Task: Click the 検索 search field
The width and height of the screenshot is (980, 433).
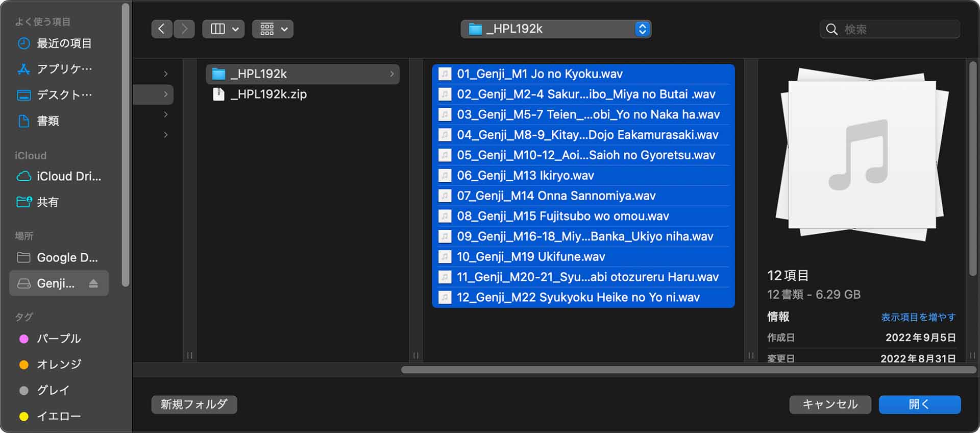Action: pyautogui.click(x=898, y=30)
